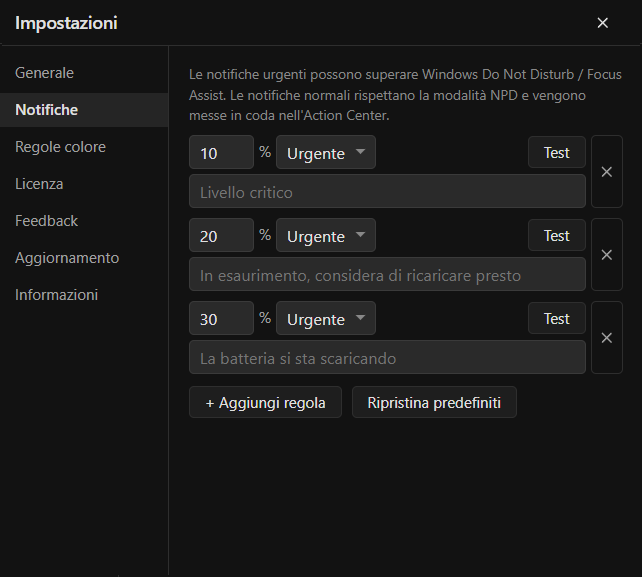Focus the 'La batteria si sta scaricando' field

click(387, 357)
